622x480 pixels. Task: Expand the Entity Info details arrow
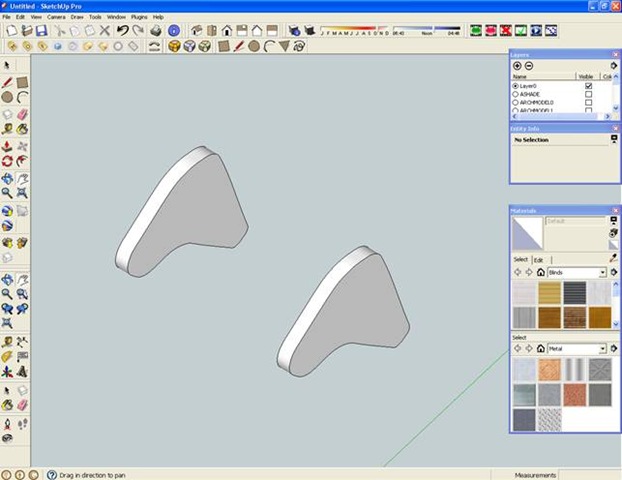coord(613,140)
